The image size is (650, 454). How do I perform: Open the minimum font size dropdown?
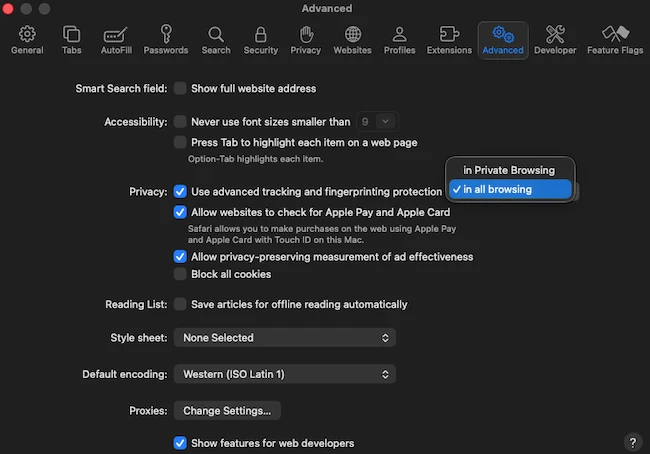[376, 122]
